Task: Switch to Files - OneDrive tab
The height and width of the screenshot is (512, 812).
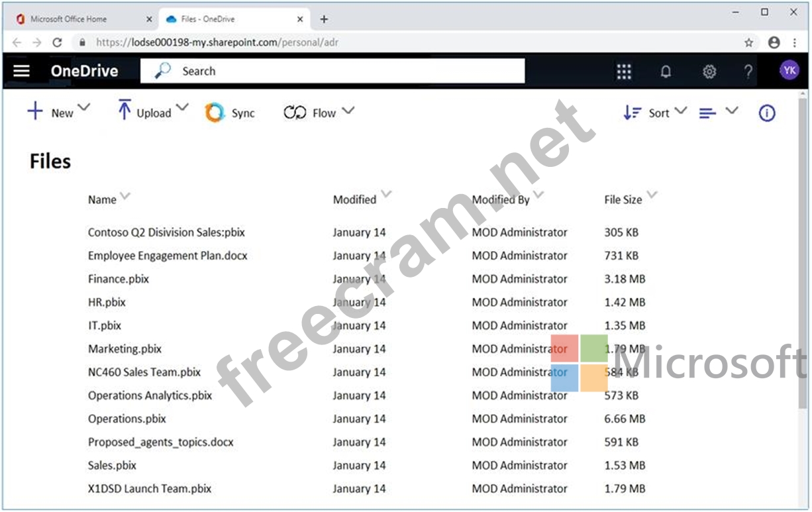Action: [x=234, y=20]
